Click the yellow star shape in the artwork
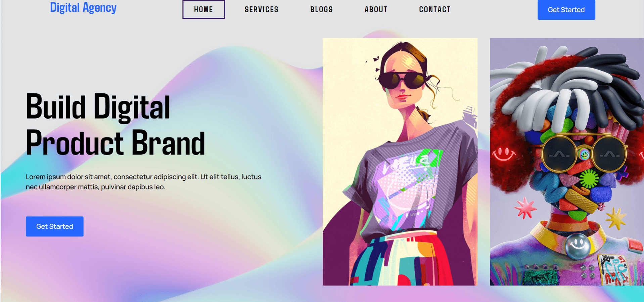644x302 pixels. pyautogui.click(x=616, y=218)
